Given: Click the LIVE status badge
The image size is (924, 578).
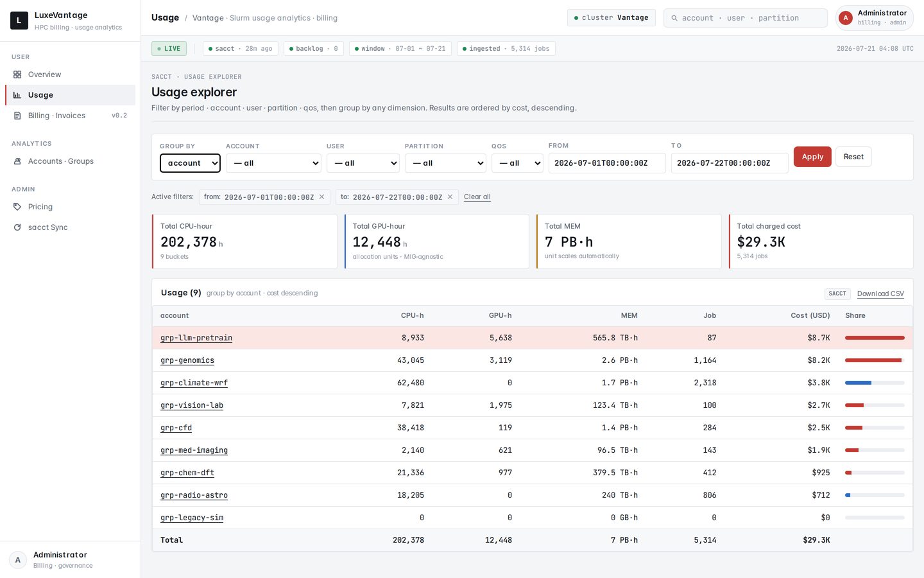Looking at the screenshot, I should (169, 49).
